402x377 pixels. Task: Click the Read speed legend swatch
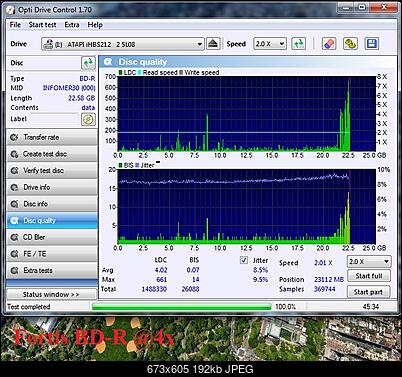[x=140, y=72]
